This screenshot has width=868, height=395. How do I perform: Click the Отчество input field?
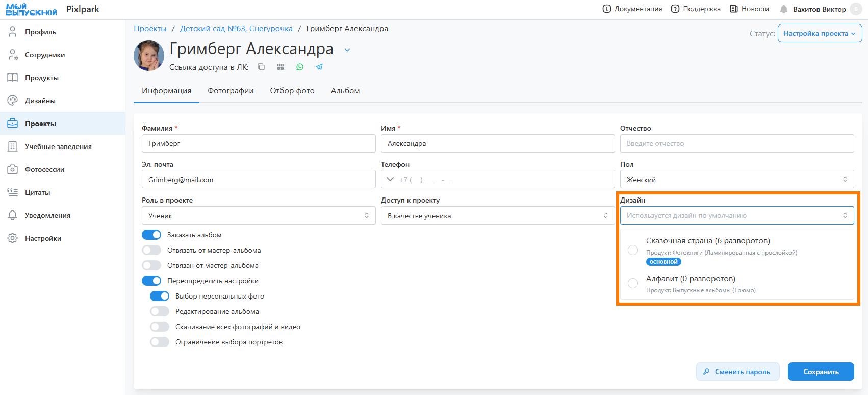(x=736, y=143)
